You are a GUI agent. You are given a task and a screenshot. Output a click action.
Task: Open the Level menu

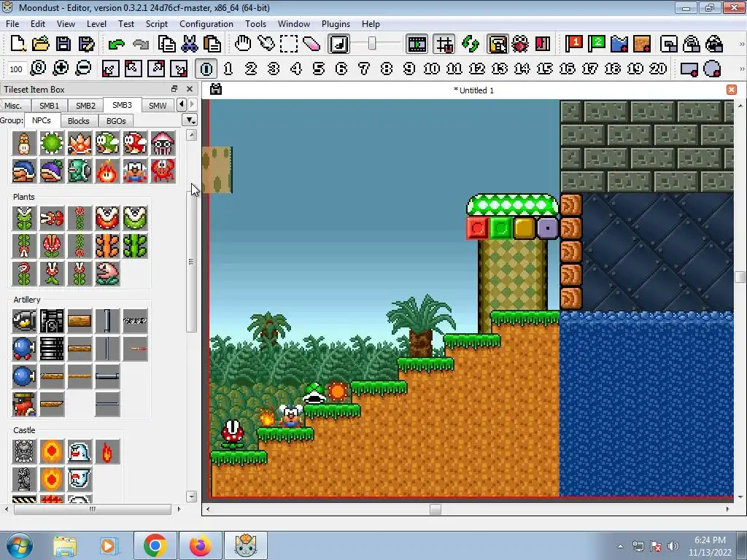click(96, 24)
